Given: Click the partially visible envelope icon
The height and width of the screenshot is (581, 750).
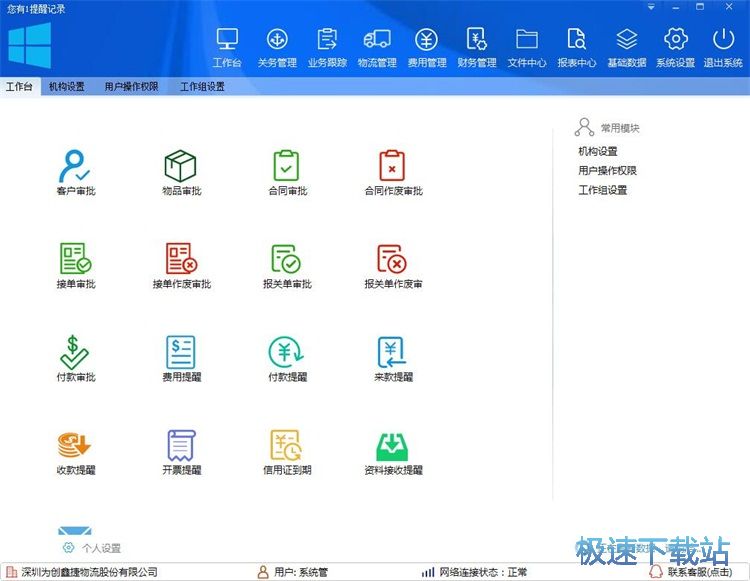Looking at the screenshot, I should [x=75, y=531].
